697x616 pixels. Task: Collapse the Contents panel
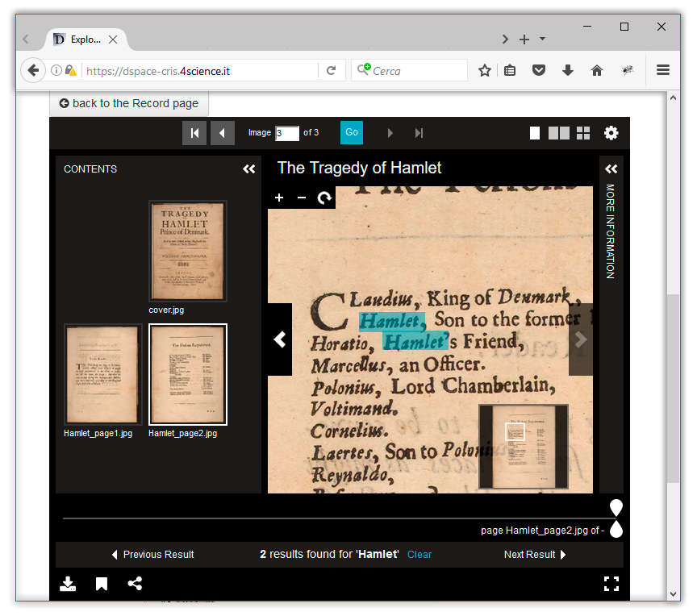pos(249,169)
